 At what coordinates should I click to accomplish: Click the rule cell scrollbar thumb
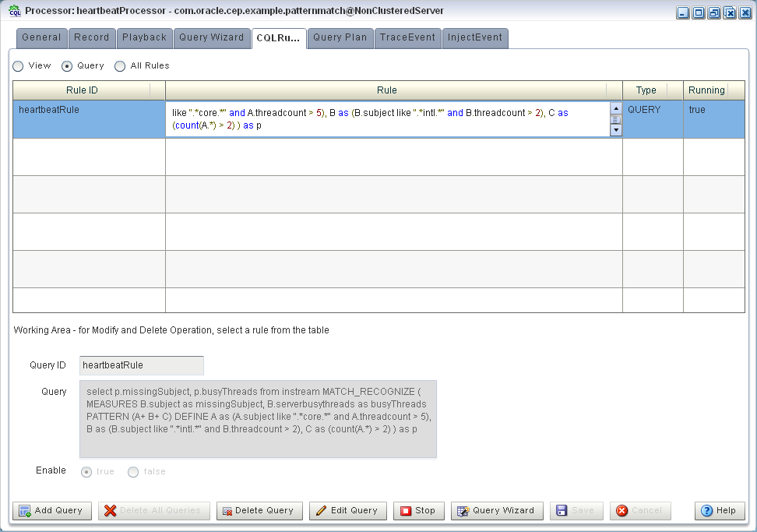(616, 119)
